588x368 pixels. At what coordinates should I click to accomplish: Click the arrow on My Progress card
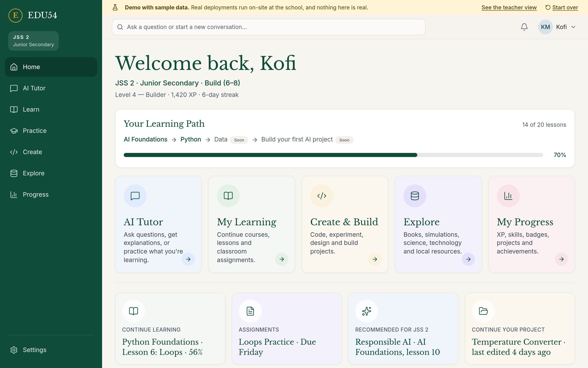tap(561, 259)
